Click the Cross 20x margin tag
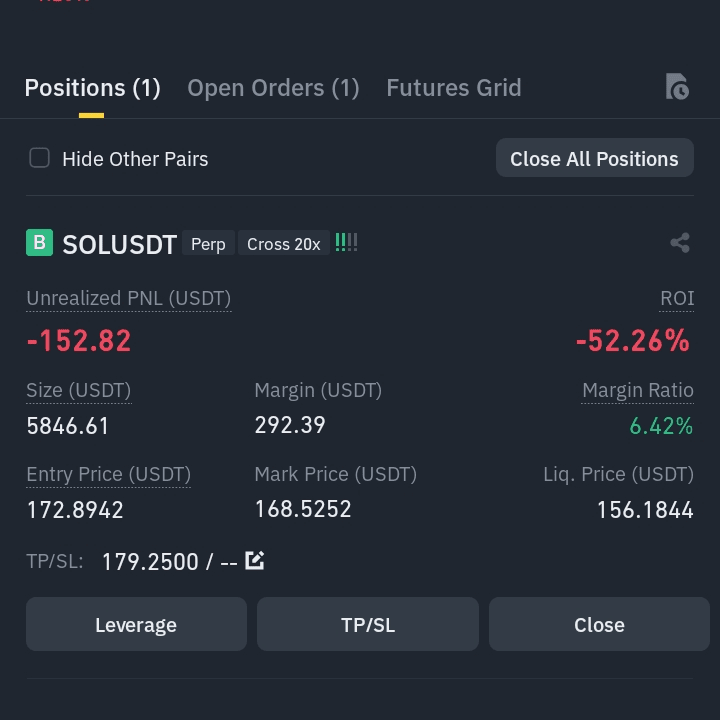This screenshot has width=720, height=720. click(x=284, y=243)
